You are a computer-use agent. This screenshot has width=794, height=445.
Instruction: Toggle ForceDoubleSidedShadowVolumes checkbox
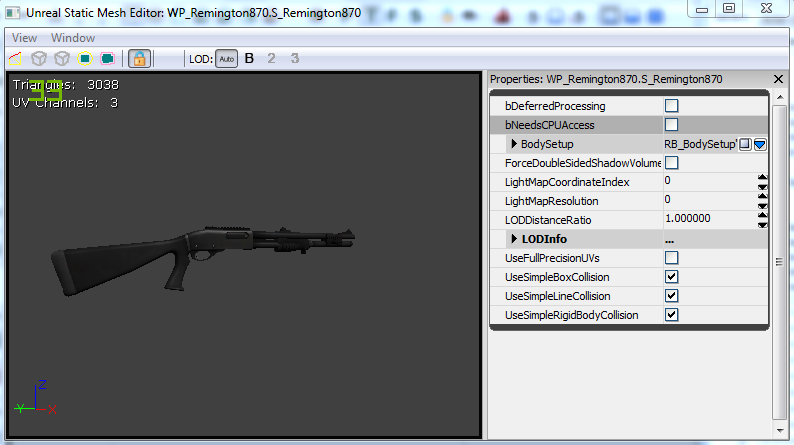[x=671, y=163]
